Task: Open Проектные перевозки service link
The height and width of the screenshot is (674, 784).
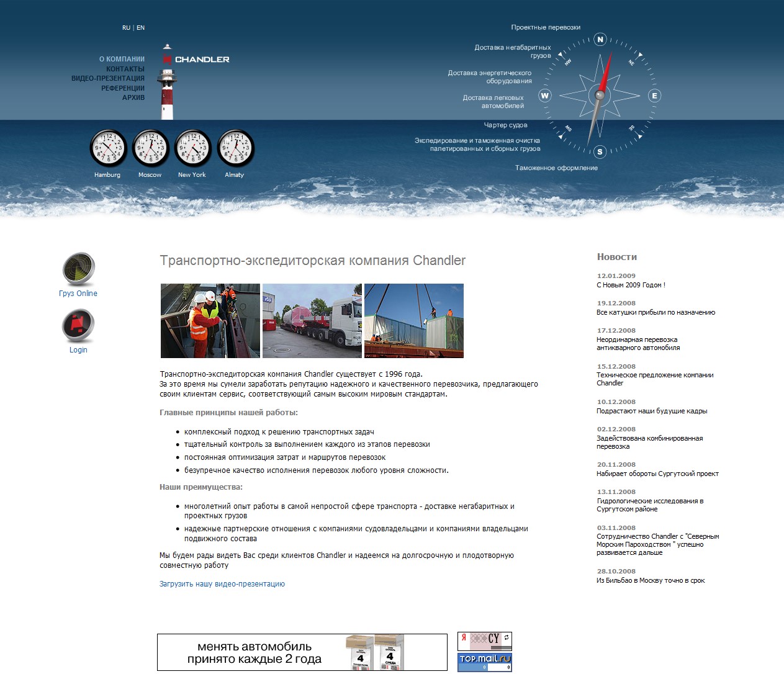Action: point(546,27)
